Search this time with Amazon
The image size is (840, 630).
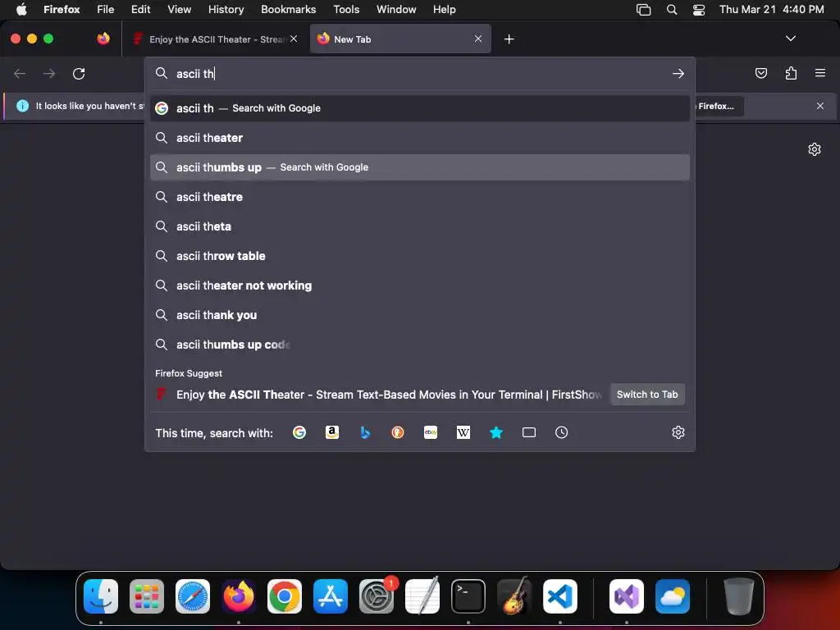(332, 432)
